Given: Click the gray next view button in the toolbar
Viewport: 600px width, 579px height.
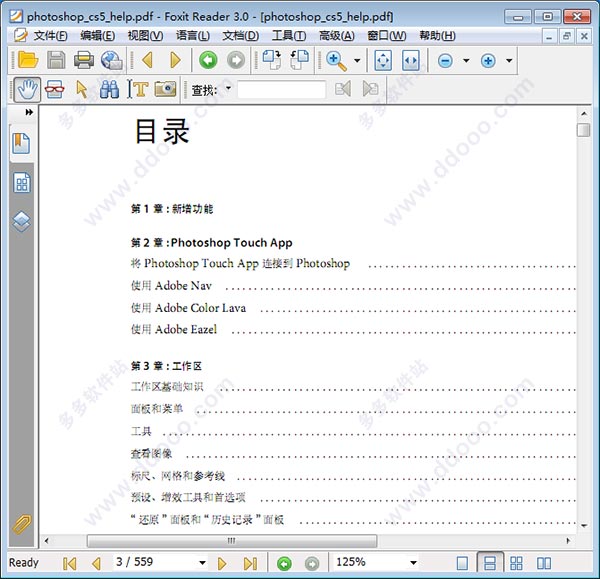Looking at the screenshot, I should coord(236,60).
